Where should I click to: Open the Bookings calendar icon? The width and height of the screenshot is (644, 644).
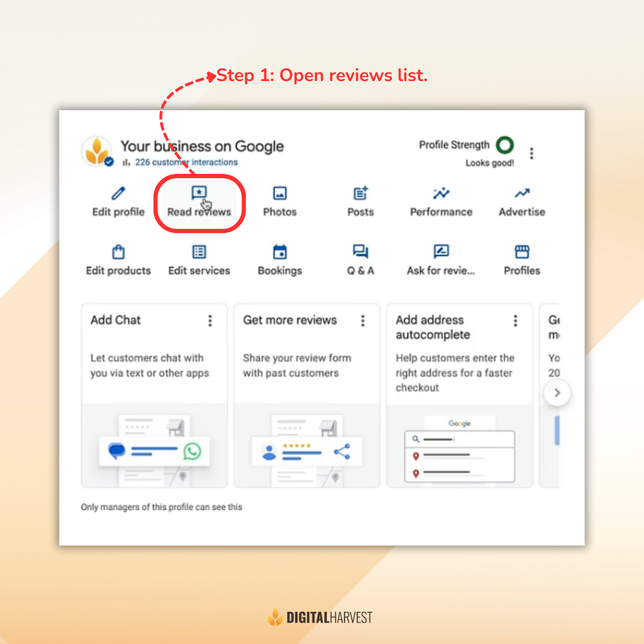pos(280,252)
